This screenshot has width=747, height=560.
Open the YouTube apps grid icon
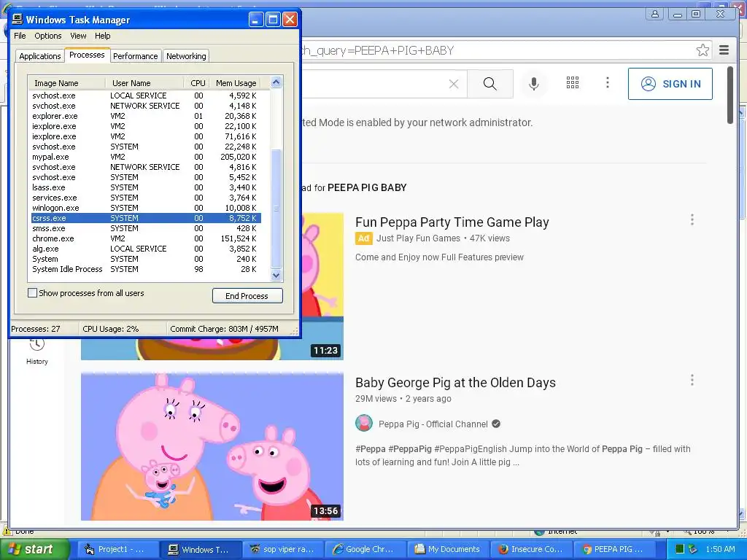[572, 83]
